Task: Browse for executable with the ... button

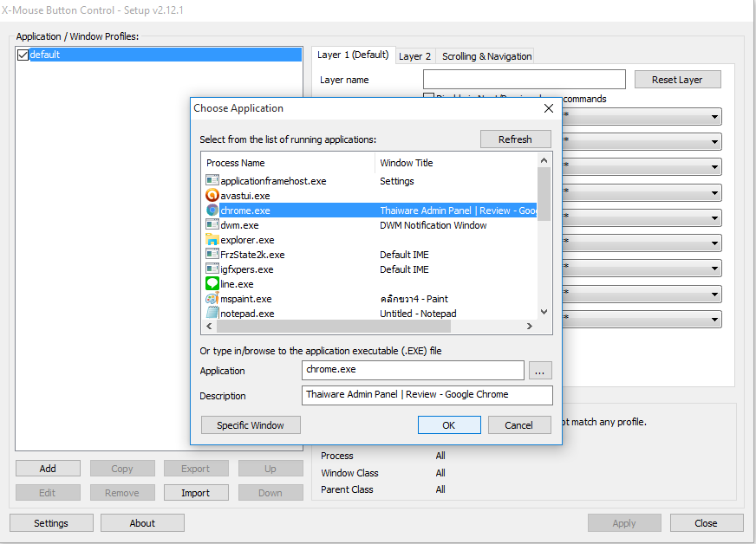Action: [540, 371]
